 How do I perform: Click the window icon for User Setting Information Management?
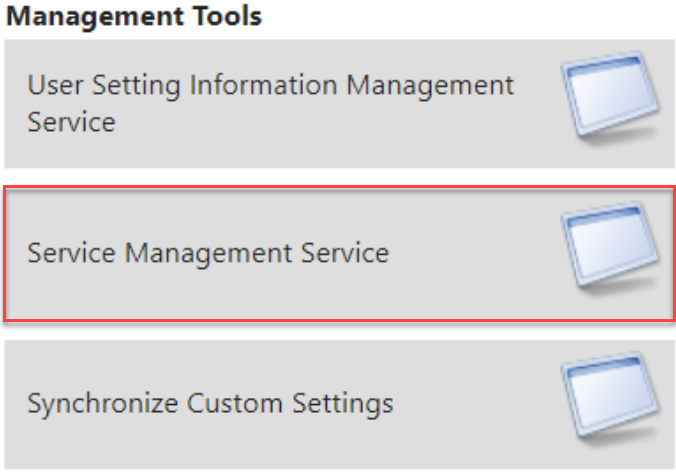click(610, 97)
